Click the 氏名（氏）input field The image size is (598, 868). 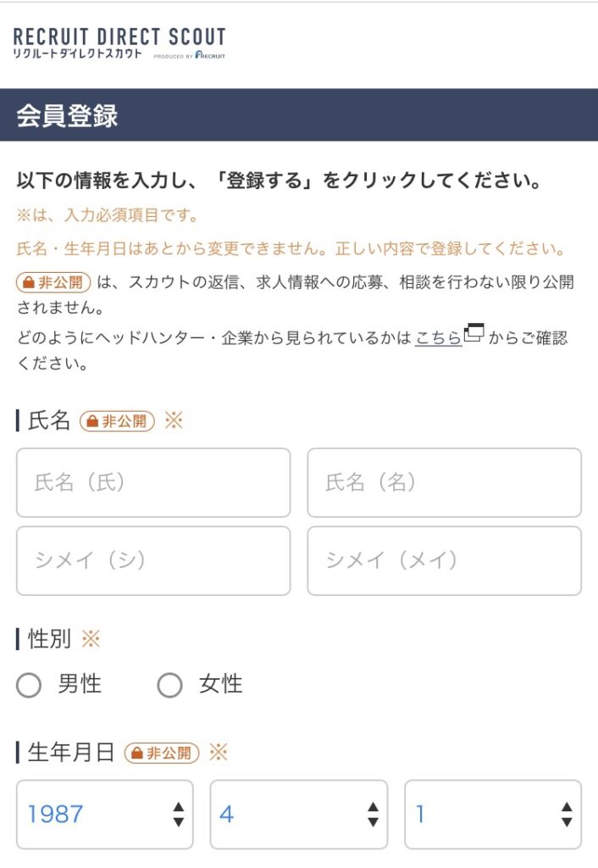pyautogui.click(x=152, y=483)
